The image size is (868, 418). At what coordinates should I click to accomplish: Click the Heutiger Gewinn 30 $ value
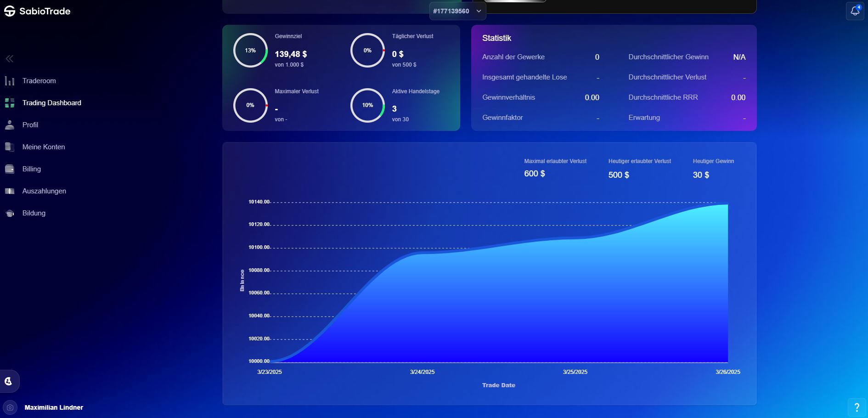pyautogui.click(x=701, y=175)
